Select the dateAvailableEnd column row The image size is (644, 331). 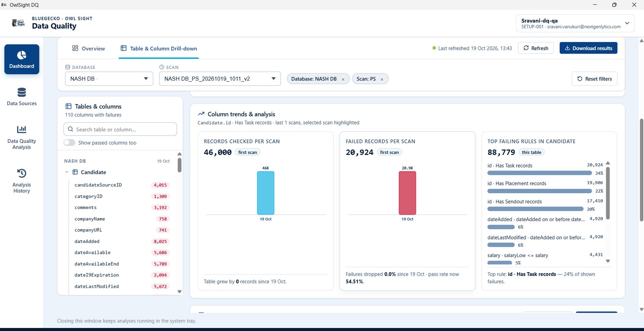(x=122, y=264)
